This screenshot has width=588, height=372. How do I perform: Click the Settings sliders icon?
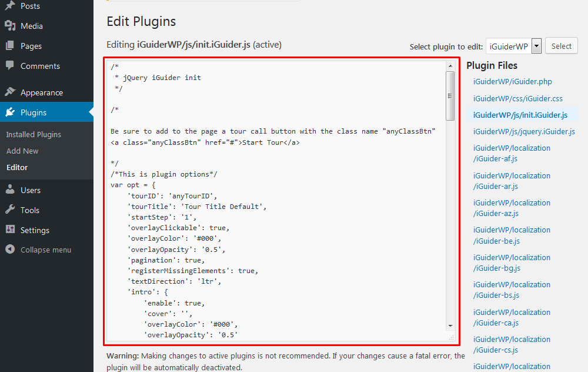pyautogui.click(x=10, y=230)
